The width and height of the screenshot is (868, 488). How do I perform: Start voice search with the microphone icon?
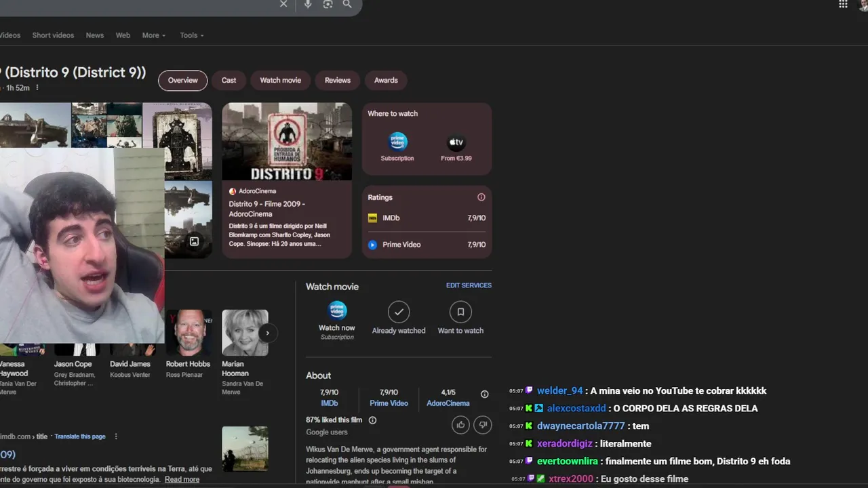[308, 4]
